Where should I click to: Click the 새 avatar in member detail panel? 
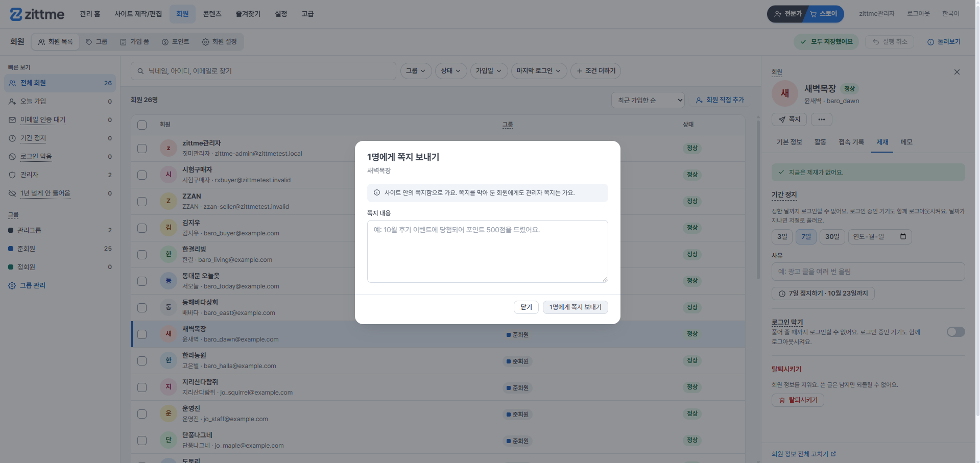785,93
